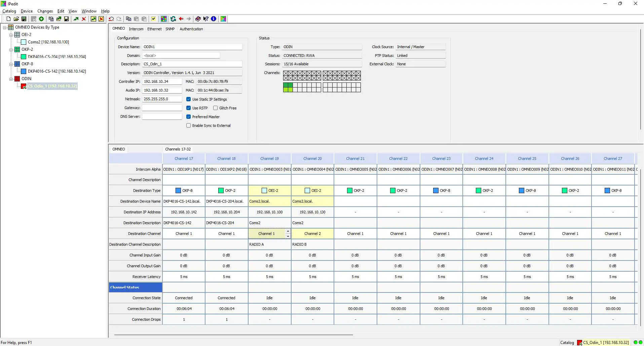
Task: Enable the Glitch Free checkbox
Action: coord(216,108)
